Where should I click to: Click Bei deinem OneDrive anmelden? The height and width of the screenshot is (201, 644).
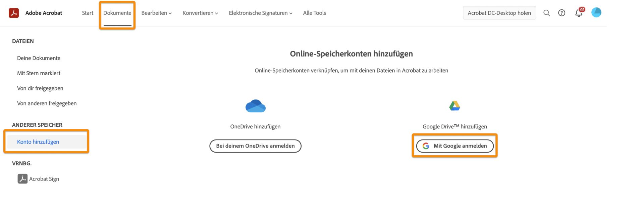click(x=255, y=146)
